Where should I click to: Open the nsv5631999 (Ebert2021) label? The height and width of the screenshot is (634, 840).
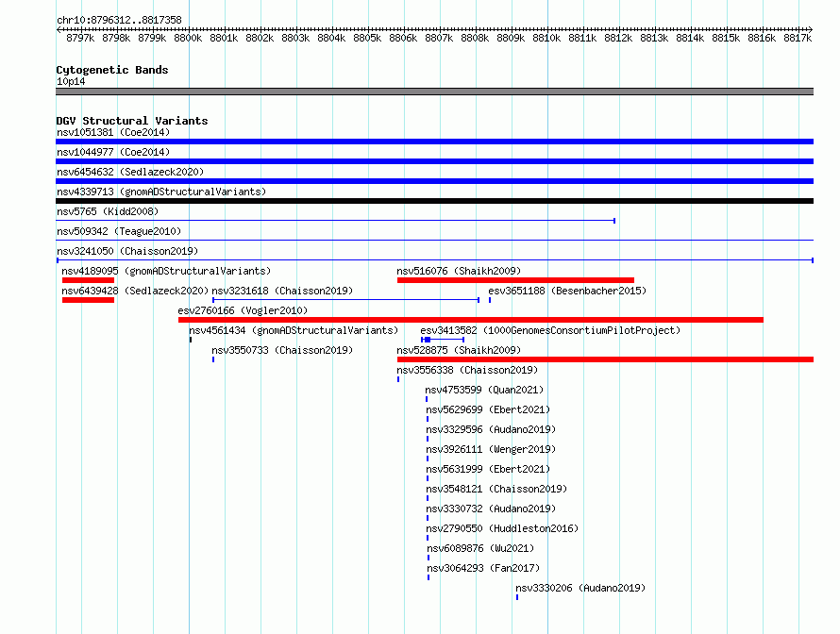(x=488, y=469)
